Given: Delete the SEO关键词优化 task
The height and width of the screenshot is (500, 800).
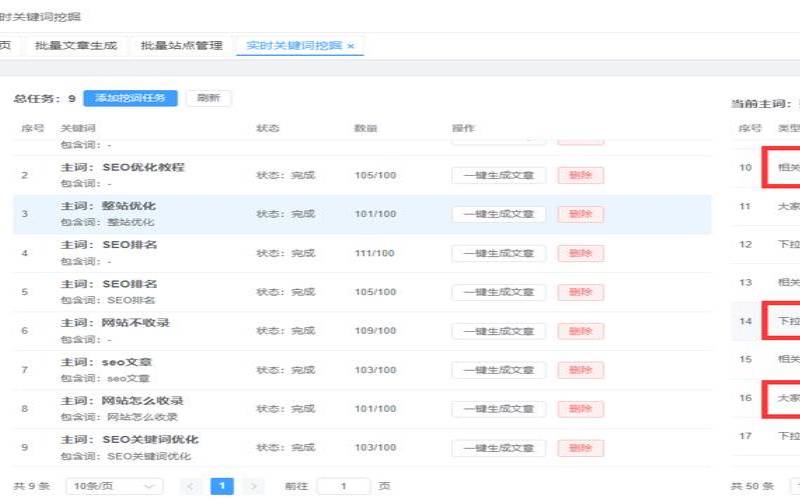Looking at the screenshot, I should (581, 448).
